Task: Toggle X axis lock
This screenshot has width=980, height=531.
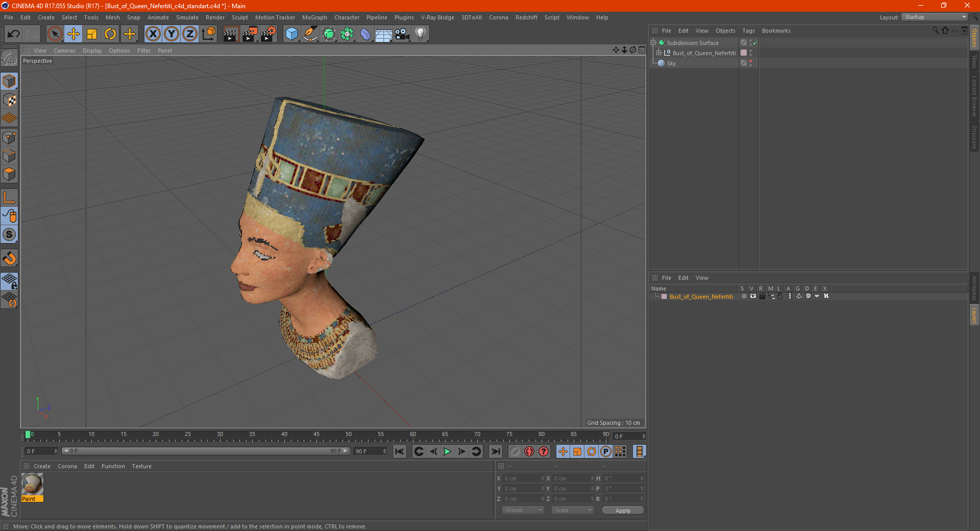Action: [153, 34]
